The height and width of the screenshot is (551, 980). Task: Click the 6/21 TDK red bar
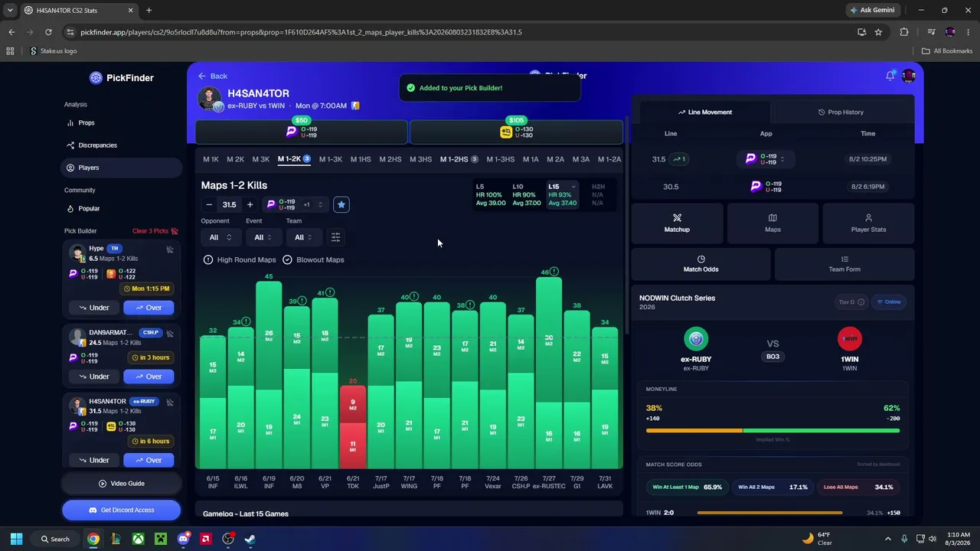coord(353,427)
